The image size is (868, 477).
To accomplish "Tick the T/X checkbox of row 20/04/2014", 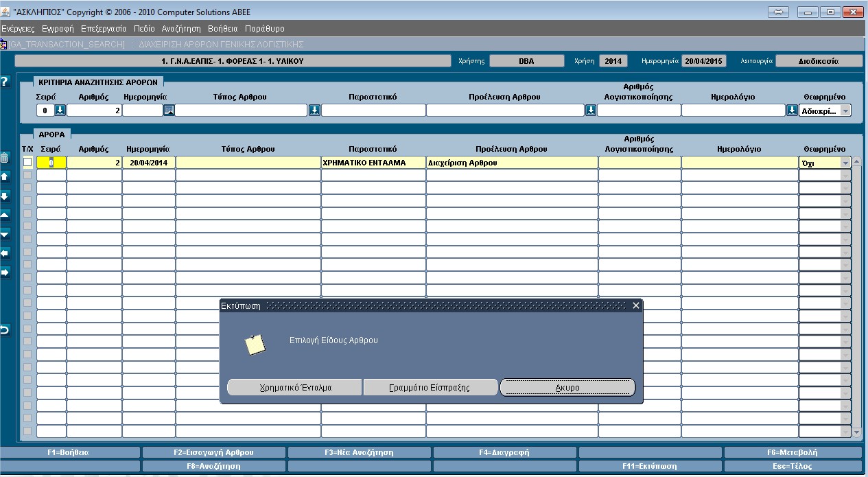I will (x=27, y=162).
